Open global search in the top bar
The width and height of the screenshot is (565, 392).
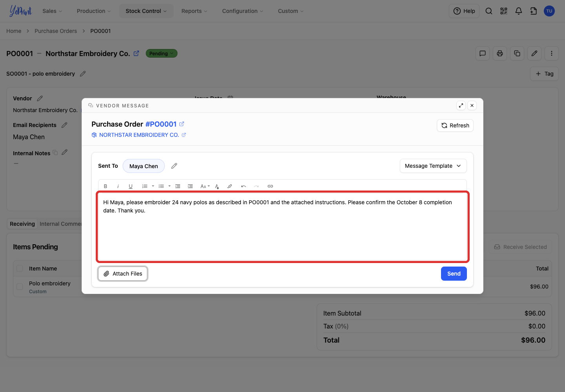(x=489, y=11)
